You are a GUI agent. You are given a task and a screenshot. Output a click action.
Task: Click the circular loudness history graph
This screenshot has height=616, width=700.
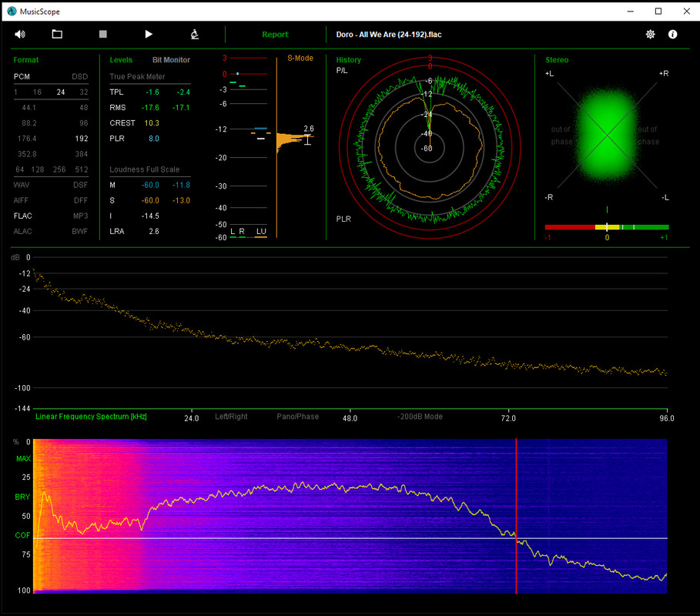pos(430,148)
